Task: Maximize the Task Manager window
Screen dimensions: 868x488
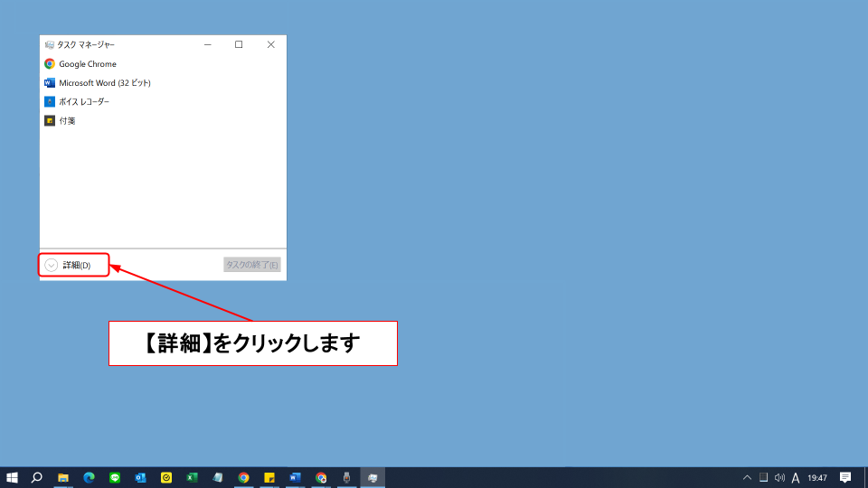Action: [x=239, y=44]
